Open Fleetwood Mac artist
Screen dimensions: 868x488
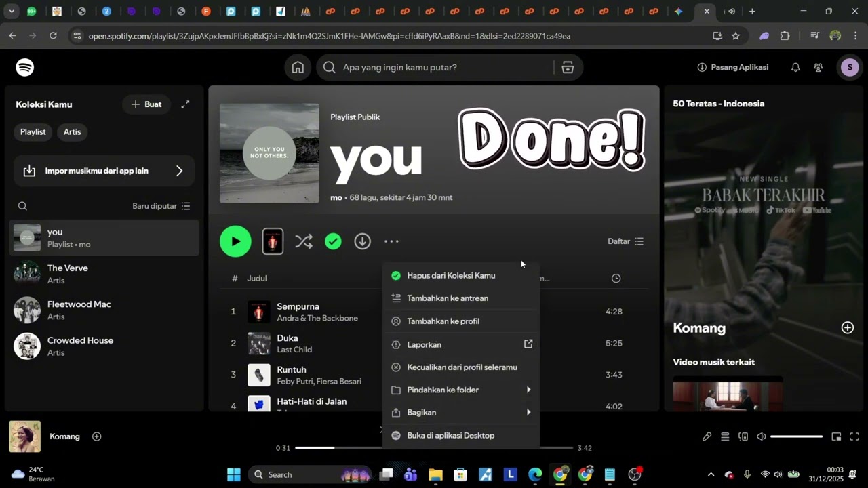pos(104,310)
